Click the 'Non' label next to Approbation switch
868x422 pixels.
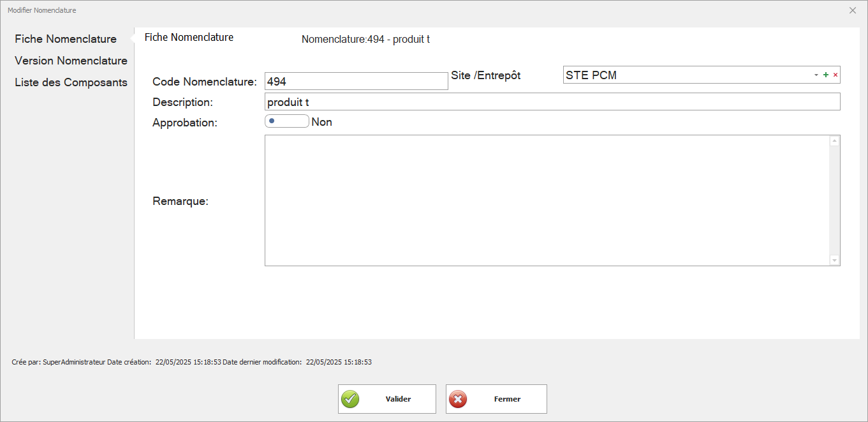321,122
